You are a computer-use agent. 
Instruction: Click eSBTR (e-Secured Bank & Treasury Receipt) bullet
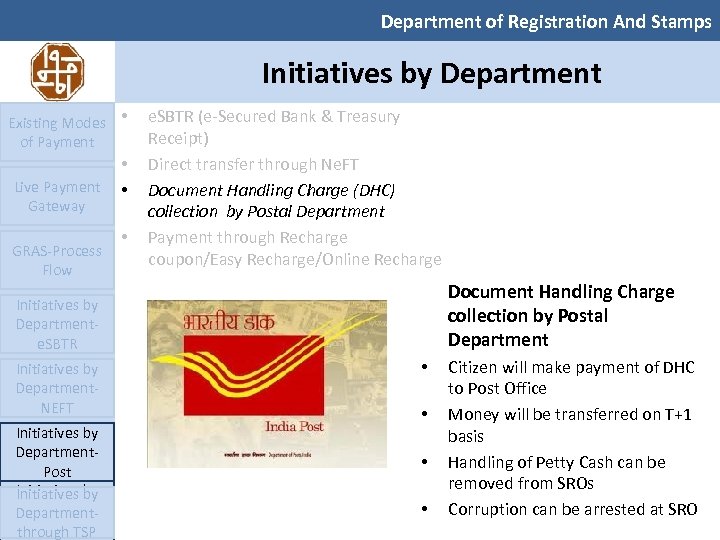pos(274,127)
